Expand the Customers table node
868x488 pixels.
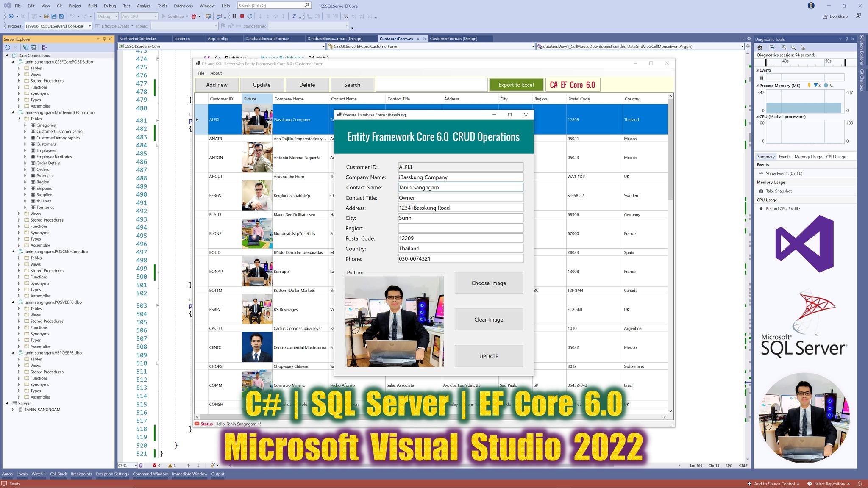coord(25,144)
